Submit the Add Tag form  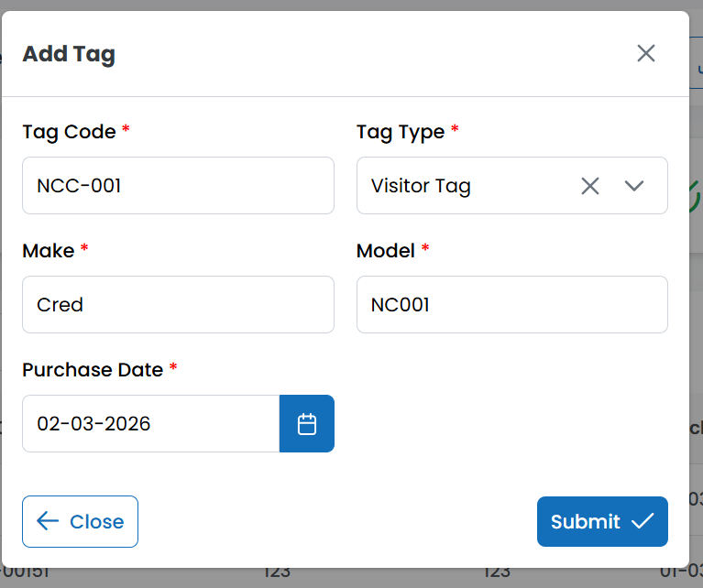[x=601, y=521]
